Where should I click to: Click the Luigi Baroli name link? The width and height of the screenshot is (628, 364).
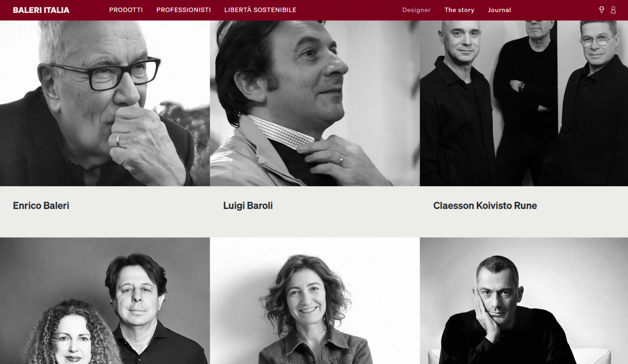(x=248, y=206)
